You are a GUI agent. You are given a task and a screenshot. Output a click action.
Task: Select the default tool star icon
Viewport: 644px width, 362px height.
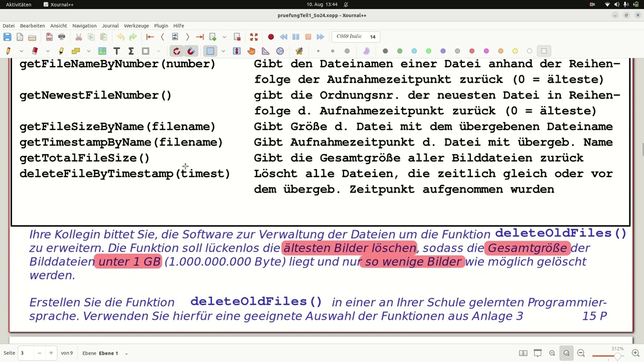point(299,51)
